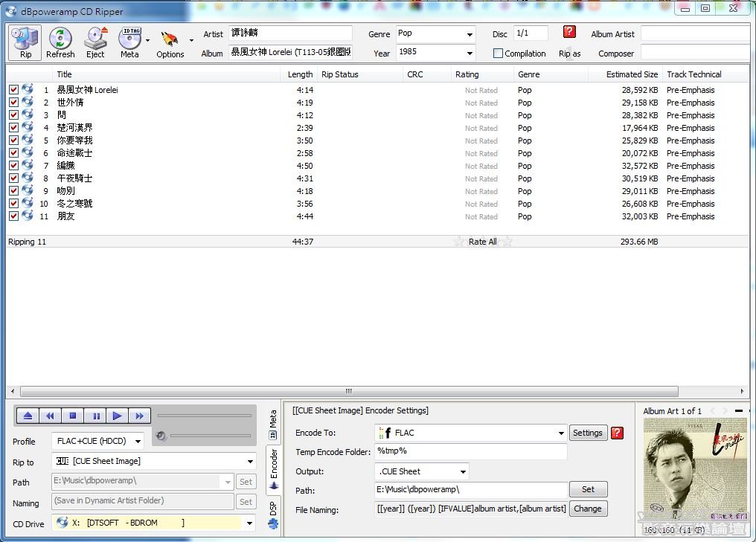Switch to the DSP vertical tab
The image size is (756, 542).
click(273, 514)
